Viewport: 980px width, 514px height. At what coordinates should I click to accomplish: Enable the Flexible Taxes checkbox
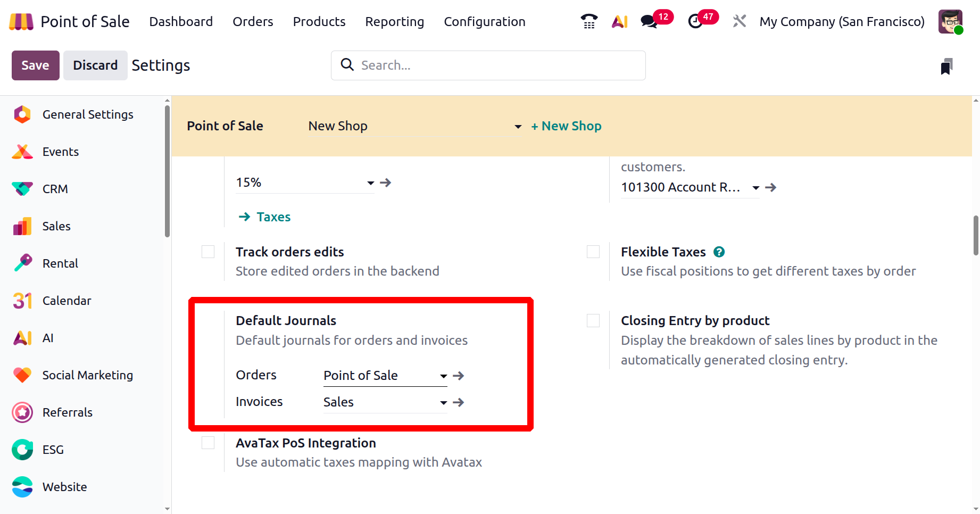point(593,252)
